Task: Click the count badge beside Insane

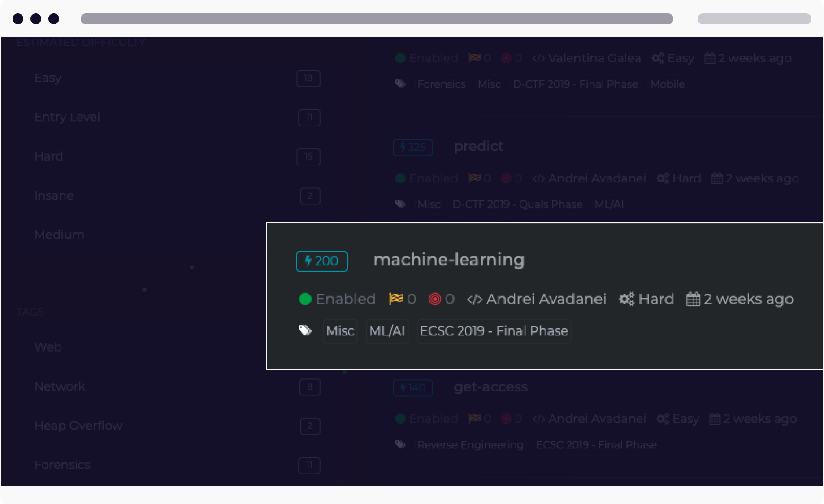Action: tap(310, 196)
